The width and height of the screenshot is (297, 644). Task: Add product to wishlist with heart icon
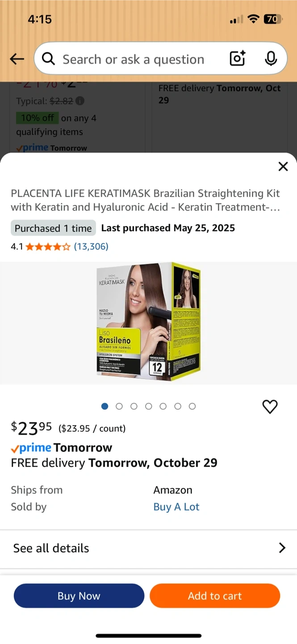tap(270, 407)
